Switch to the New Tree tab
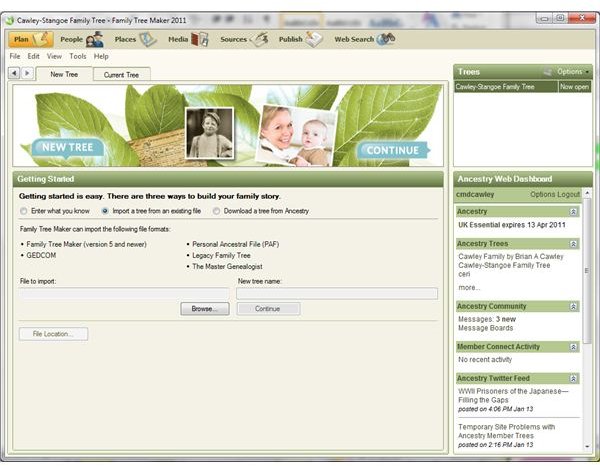 click(x=64, y=74)
